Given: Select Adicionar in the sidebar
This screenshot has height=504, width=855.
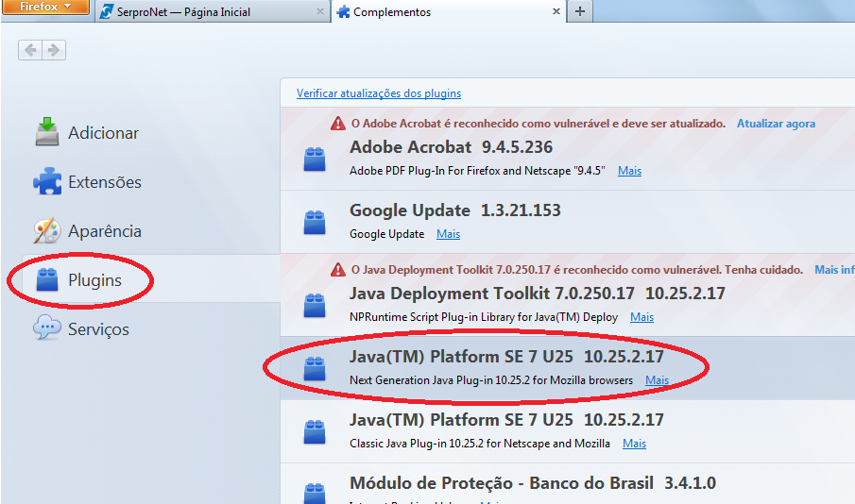Looking at the screenshot, I should [x=103, y=133].
